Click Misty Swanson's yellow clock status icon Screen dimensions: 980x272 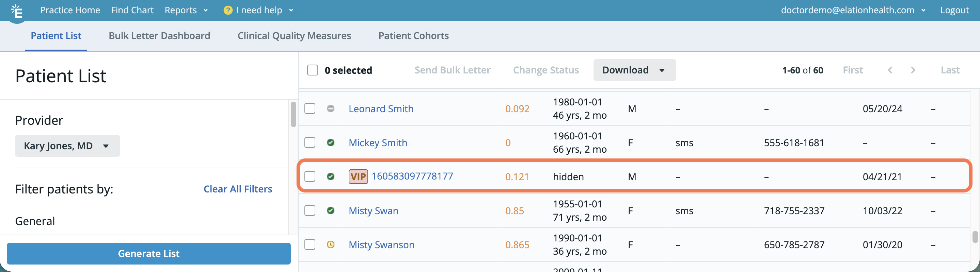331,244
